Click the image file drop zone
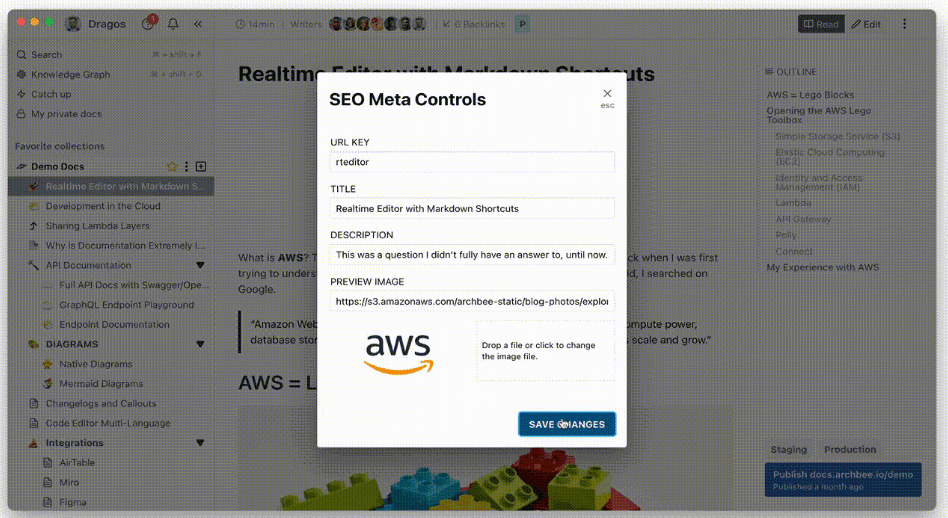The width and height of the screenshot is (948, 518). (545, 351)
